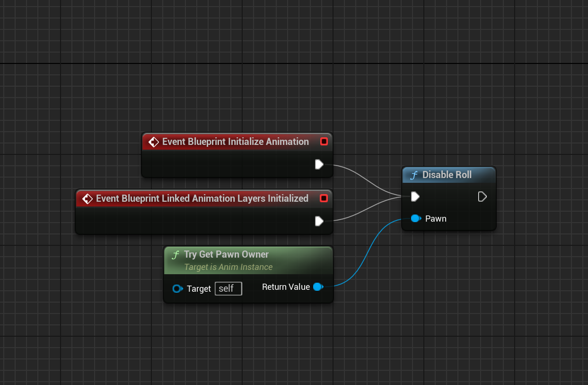Select the Event Blueprint Initialize Animation node title
Screen dimensions: 588x385
(235, 142)
